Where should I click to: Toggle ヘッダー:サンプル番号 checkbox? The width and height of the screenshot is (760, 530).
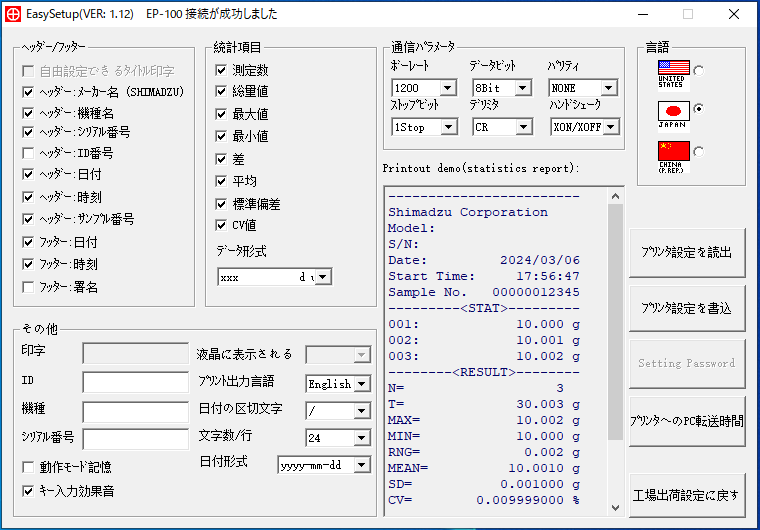(x=28, y=219)
